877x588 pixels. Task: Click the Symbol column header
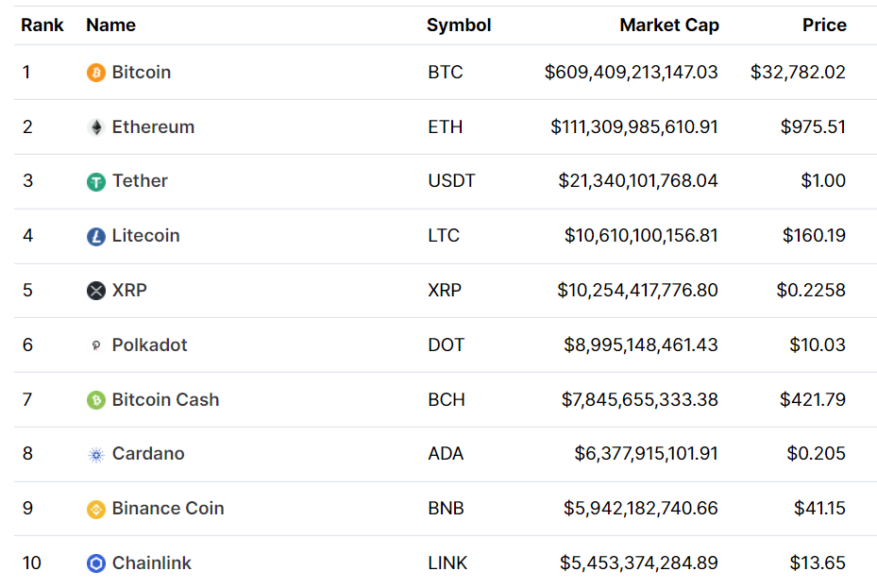[459, 25]
